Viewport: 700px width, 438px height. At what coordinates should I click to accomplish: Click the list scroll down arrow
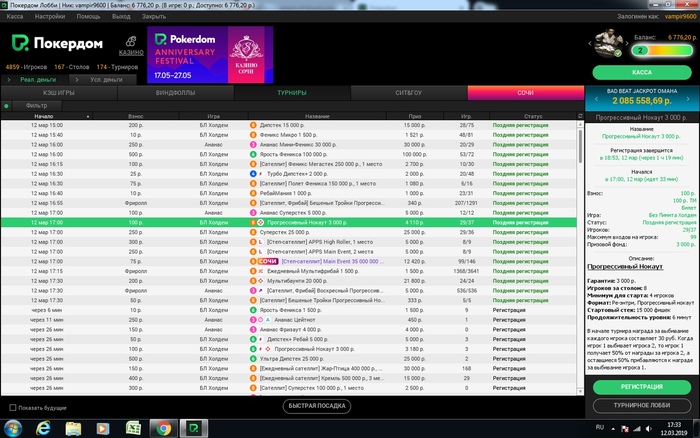click(x=580, y=392)
